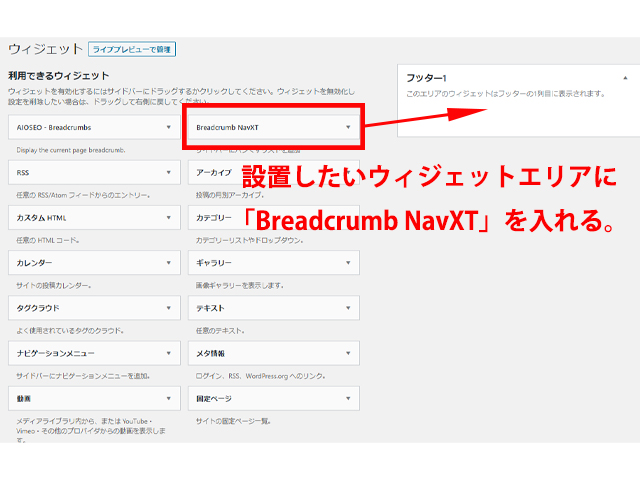The height and width of the screenshot is (480, 640).
Task: Click description 投稿の月別アーカイブ
Action: coord(230,196)
